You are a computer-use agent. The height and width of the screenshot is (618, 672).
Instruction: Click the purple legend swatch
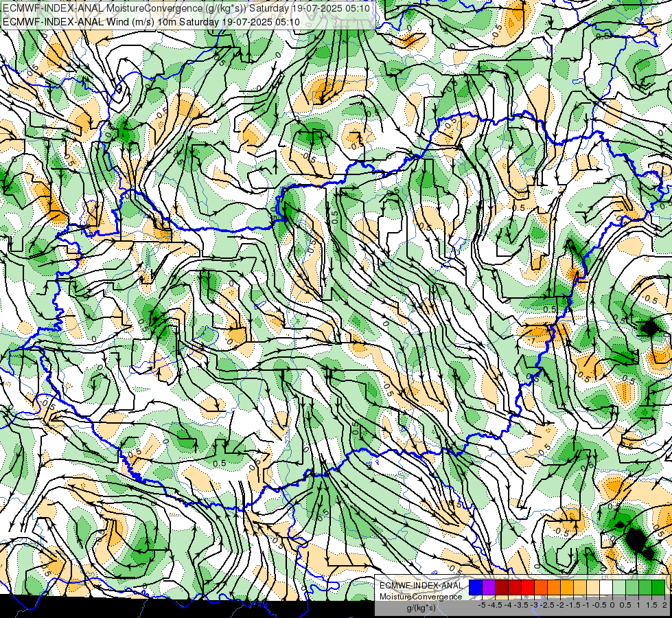point(489,587)
